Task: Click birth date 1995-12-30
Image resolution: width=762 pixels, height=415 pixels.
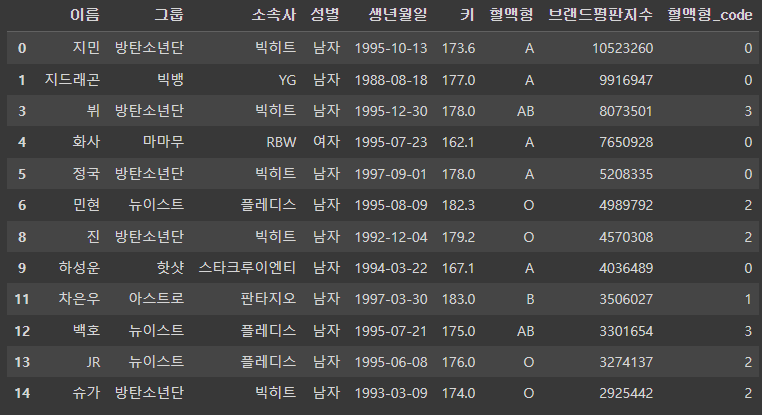Action: point(391,111)
